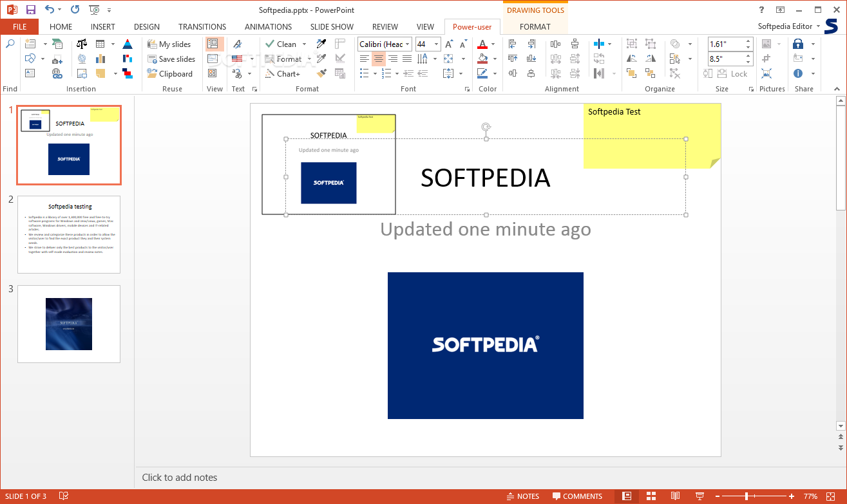Click PowerPoint Help question mark icon
The width and height of the screenshot is (847, 504).
[761, 10]
